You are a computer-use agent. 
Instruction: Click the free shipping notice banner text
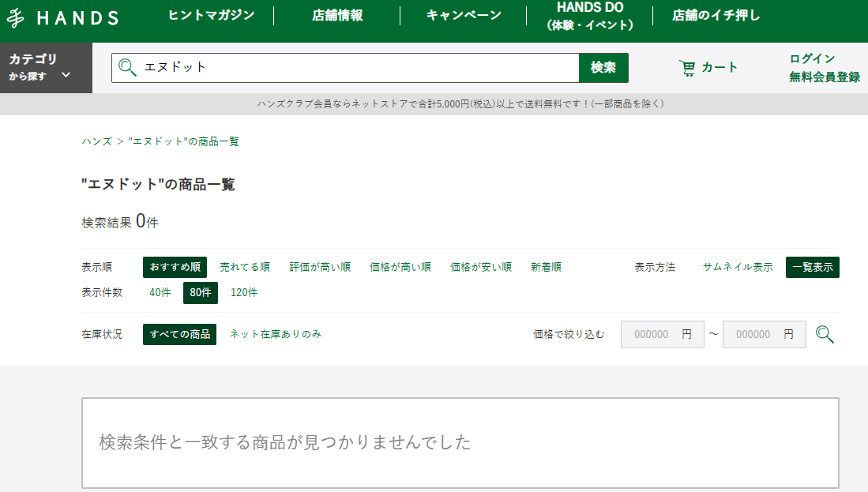click(x=460, y=104)
